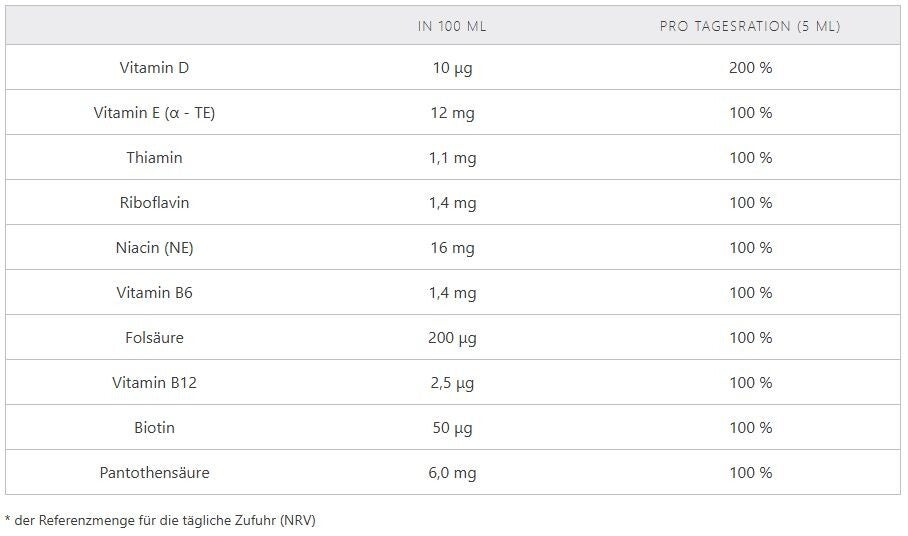Click the 6,0 mg Pantothensäure value
The image size is (908, 536).
coord(452,473)
